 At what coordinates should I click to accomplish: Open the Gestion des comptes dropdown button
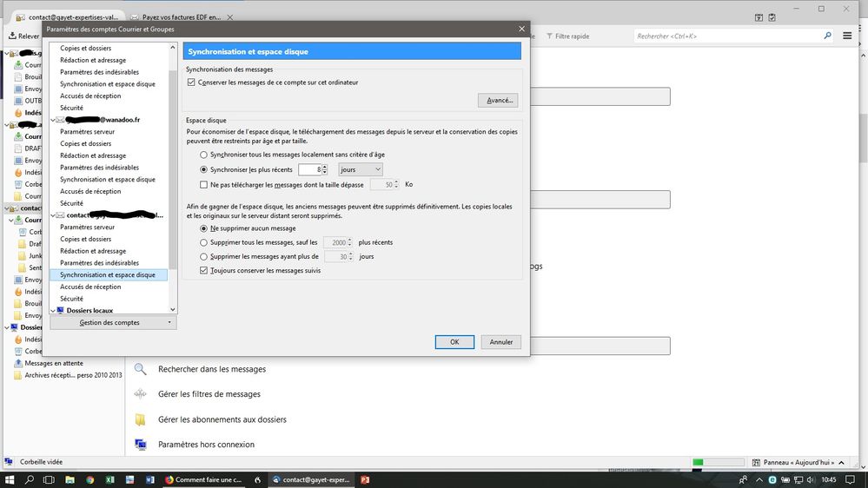114,322
